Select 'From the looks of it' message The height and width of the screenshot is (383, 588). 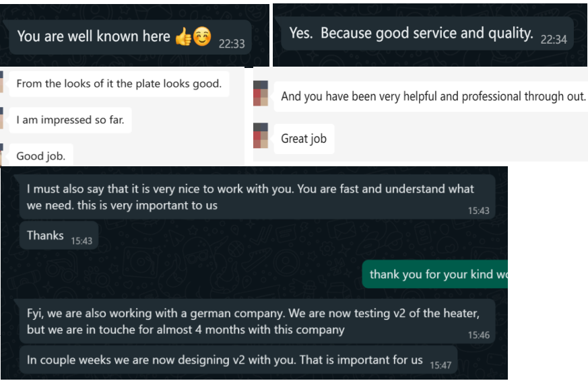[x=119, y=84]
